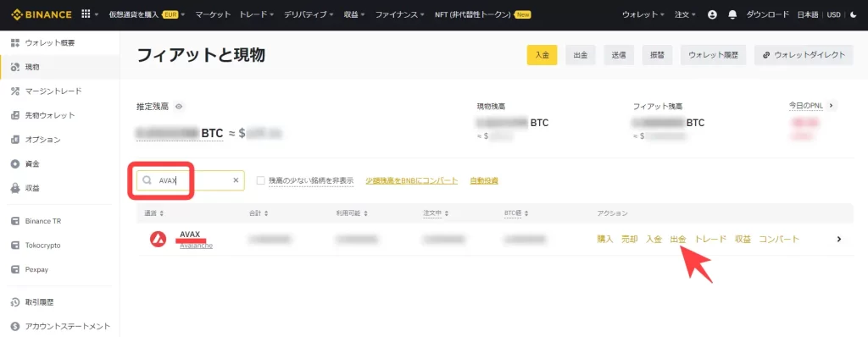
Task: Open デリバティブ top menu dropdown
Action: 309,15
